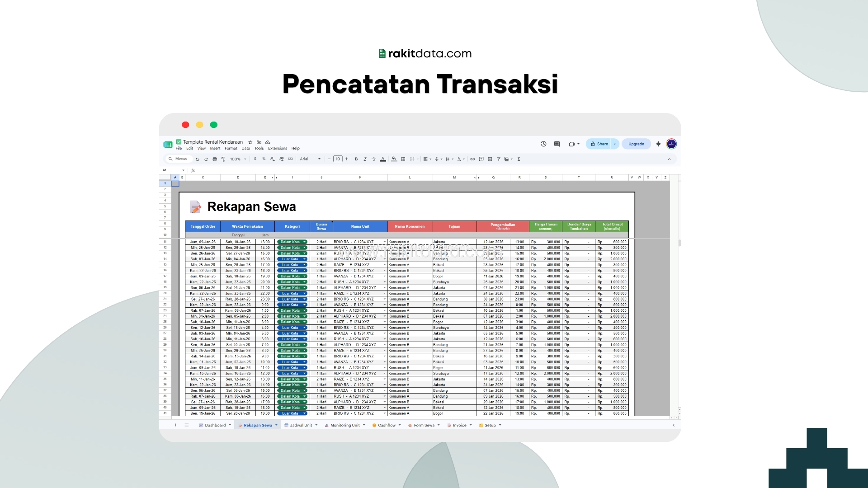The height and width of the screenshot is (488, 868).
Task: Toggle strikethrough formatting
Action: click(373, 159)
